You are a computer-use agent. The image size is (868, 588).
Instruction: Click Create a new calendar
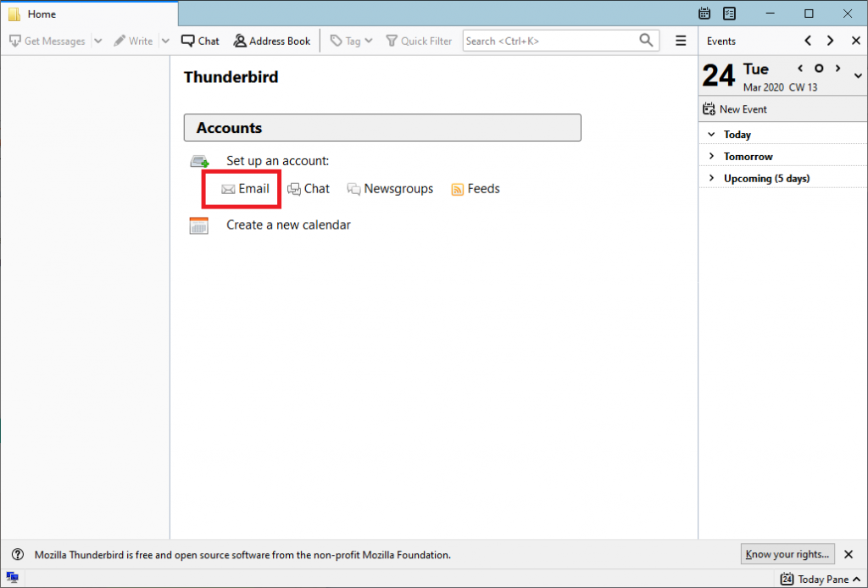click(x=288, y=225)
